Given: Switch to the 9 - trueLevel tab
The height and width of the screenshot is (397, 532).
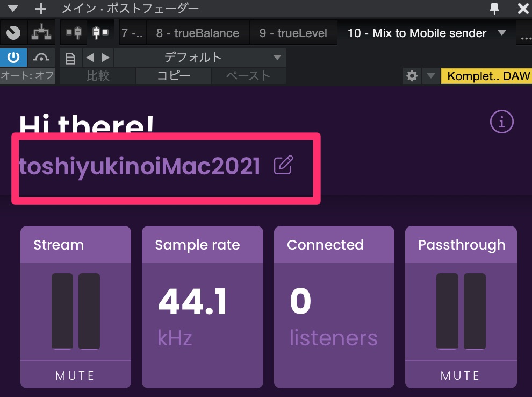Looking at the screenshot, I should 293,33.
